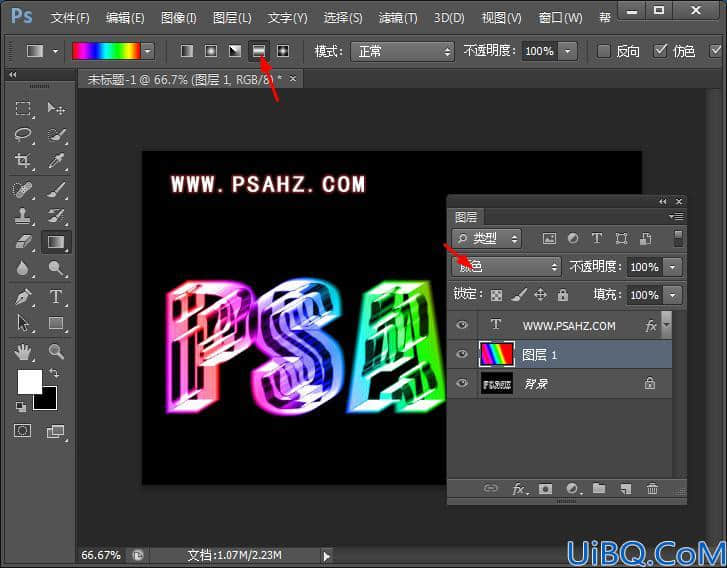Open 模式 blend mode dropdown

coord(402,51)
